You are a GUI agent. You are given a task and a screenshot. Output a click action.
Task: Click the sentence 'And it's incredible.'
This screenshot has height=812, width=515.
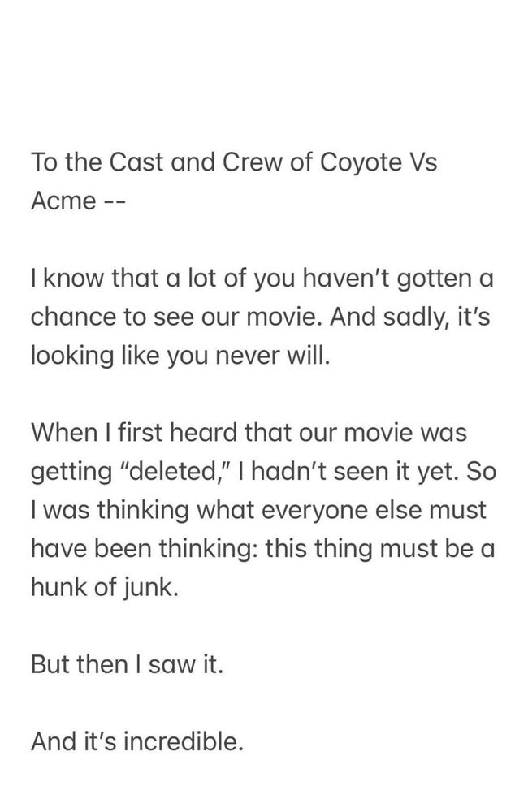click(x=136, y=741)
